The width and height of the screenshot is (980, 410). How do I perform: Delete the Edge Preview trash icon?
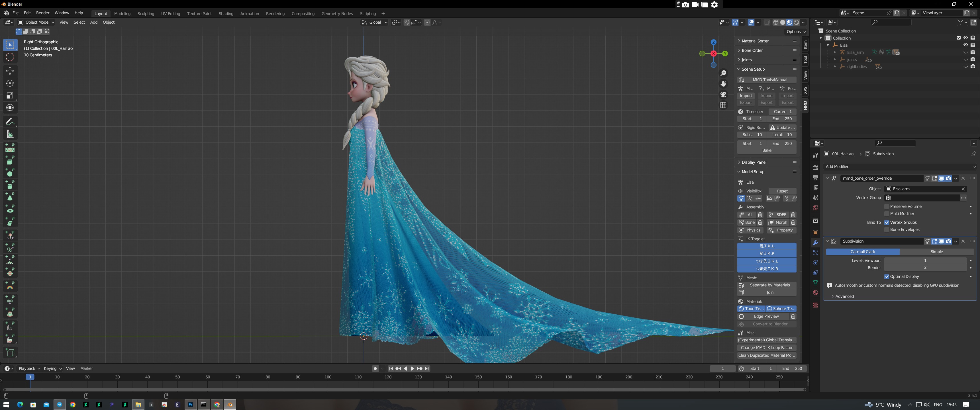[793, 316]
